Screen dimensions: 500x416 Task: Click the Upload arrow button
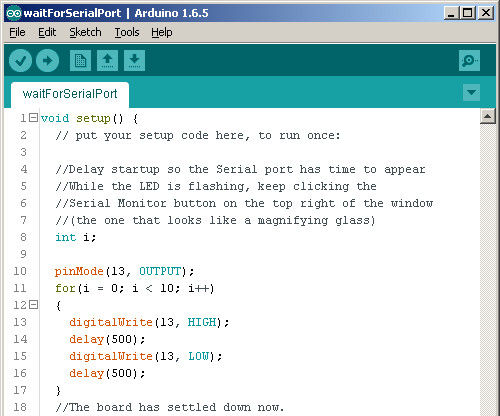coord(47,61)
